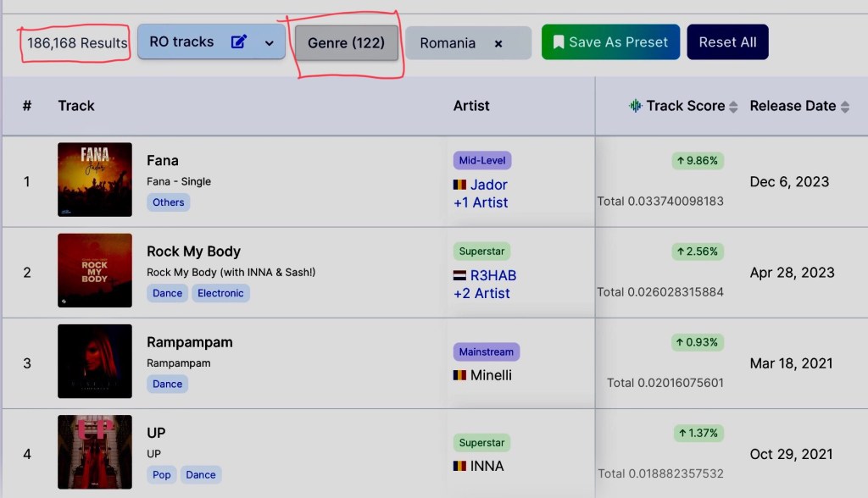This screenshot has width=868, height=498.
Task: Open the Fana album cover thumbnail
Action: 95,180
